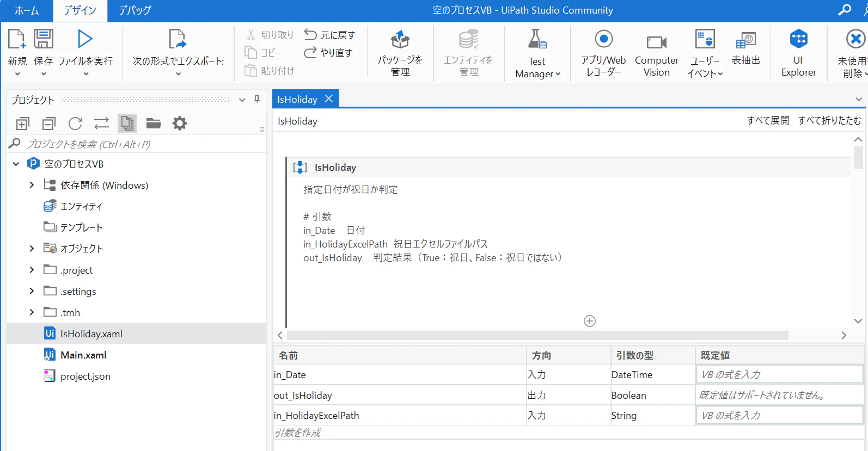
Task: Toggle the Project panel pin icon
Action: pyautogui.click(x=257, y=99)
